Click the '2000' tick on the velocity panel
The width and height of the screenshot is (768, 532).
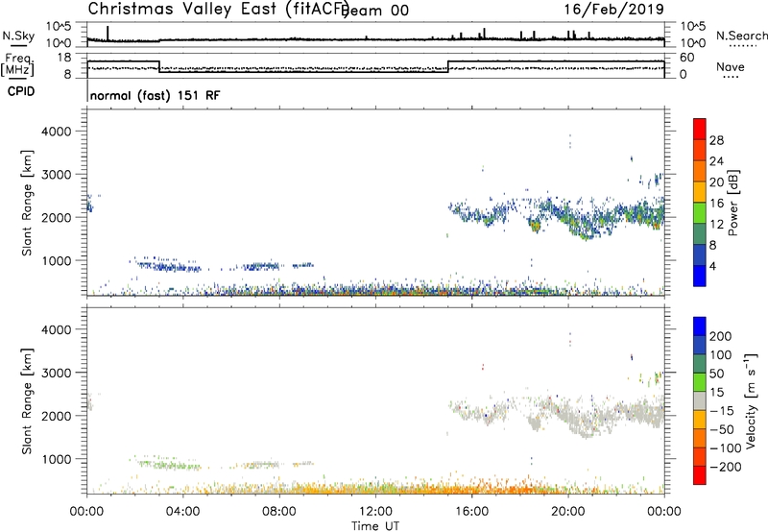tap(56, 416)
